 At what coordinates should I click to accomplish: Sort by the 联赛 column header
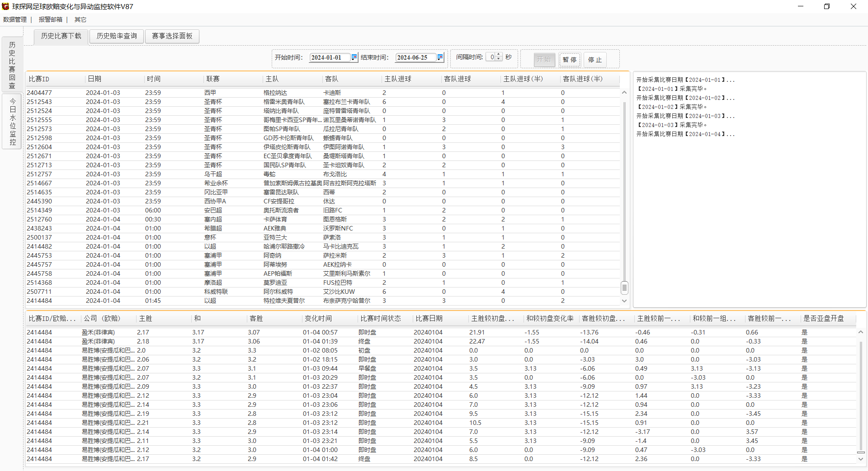(233, 79)
